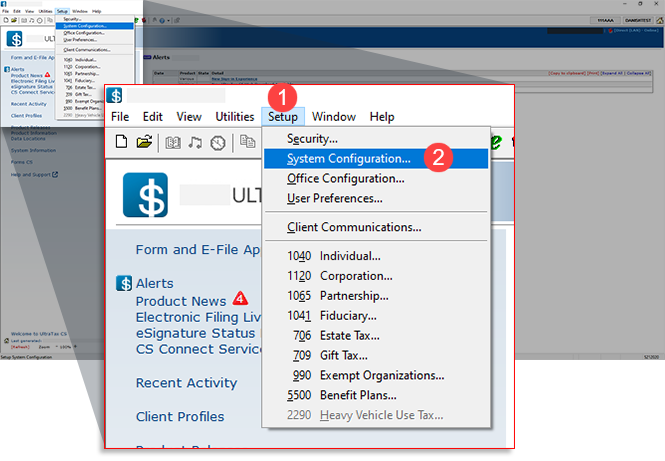Open Data Locations link in background sidebar
665x461 pixels.
[x=28, y=139]
